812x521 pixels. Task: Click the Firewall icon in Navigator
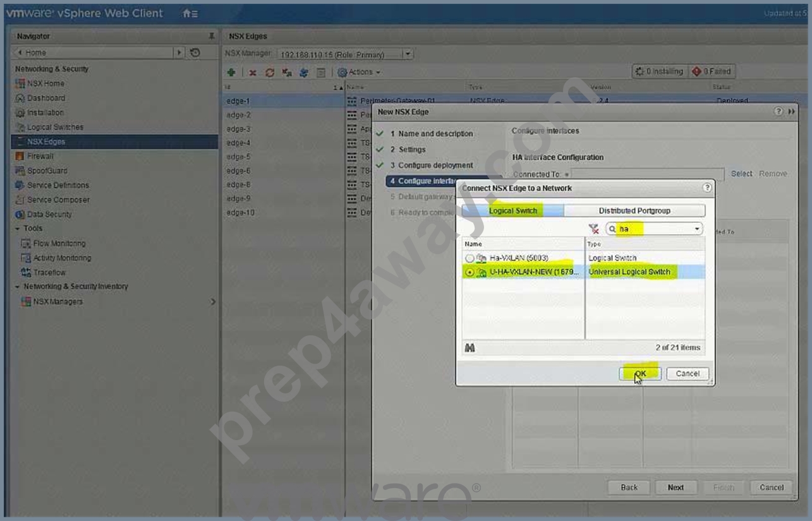click(20, 156)
